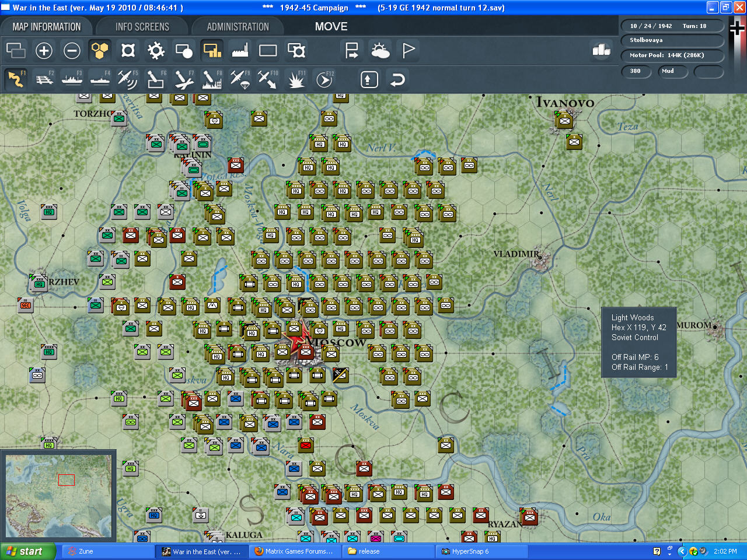The height and width of the screenshot is (560, 747).
Task: Open the ADMINISTRATION tab
Action: point(238,27)
